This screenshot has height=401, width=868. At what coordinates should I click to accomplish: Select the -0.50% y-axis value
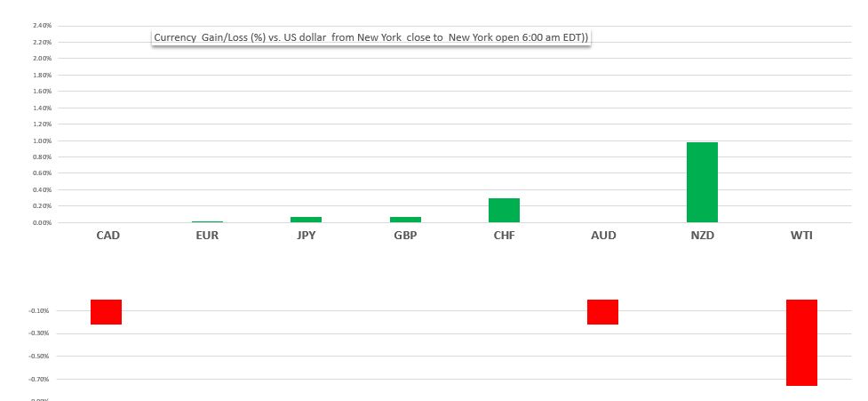[x=41, y=357]
